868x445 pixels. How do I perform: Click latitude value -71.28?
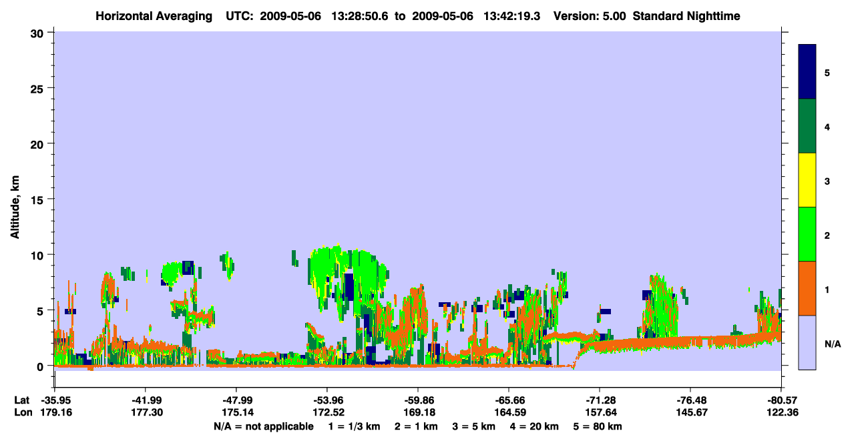point(599,400)
